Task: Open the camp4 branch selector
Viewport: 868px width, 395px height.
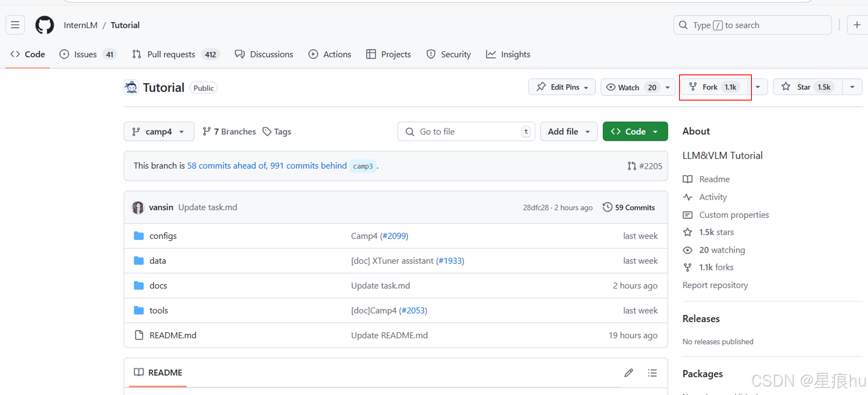Action: click(159, 132)
